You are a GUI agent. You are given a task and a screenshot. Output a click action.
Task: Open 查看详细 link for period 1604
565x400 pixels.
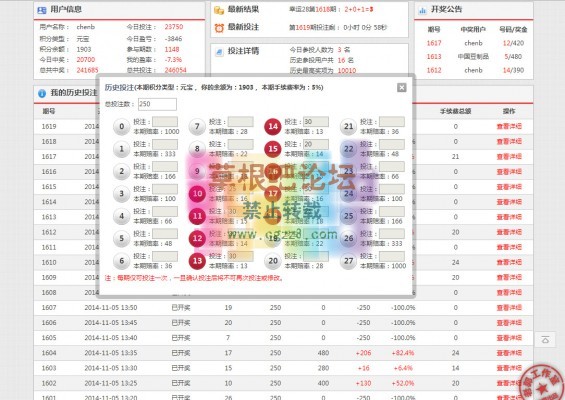(x=509, y=353)
